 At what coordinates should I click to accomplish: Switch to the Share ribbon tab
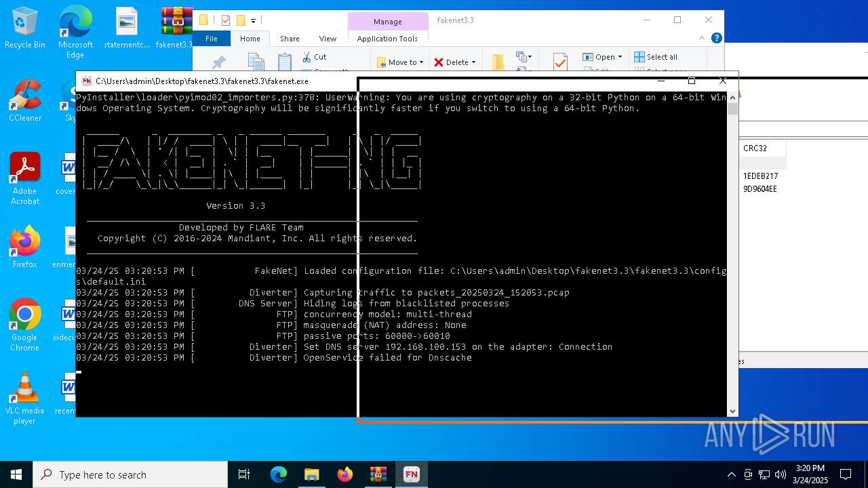290,39
